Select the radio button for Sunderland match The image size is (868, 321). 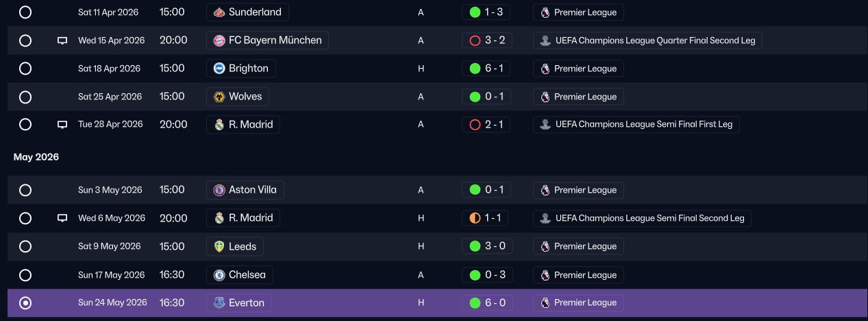tap(25, 12)
